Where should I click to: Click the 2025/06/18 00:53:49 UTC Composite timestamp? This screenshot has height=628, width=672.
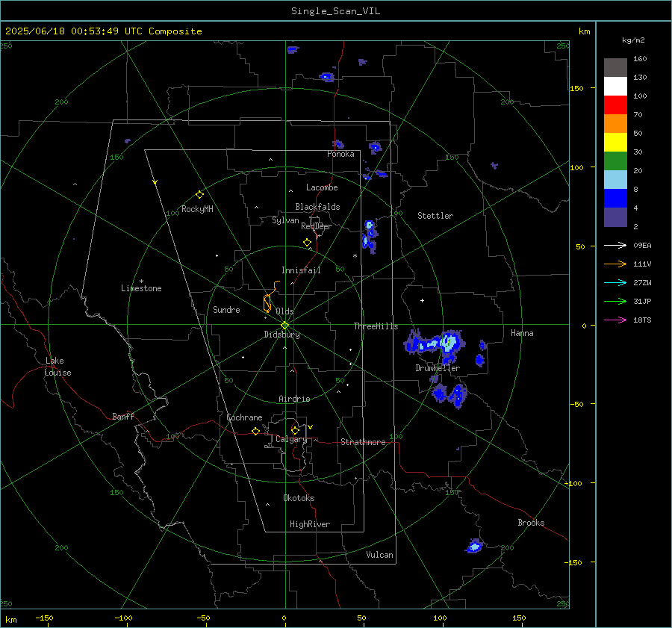click(103, 31)
